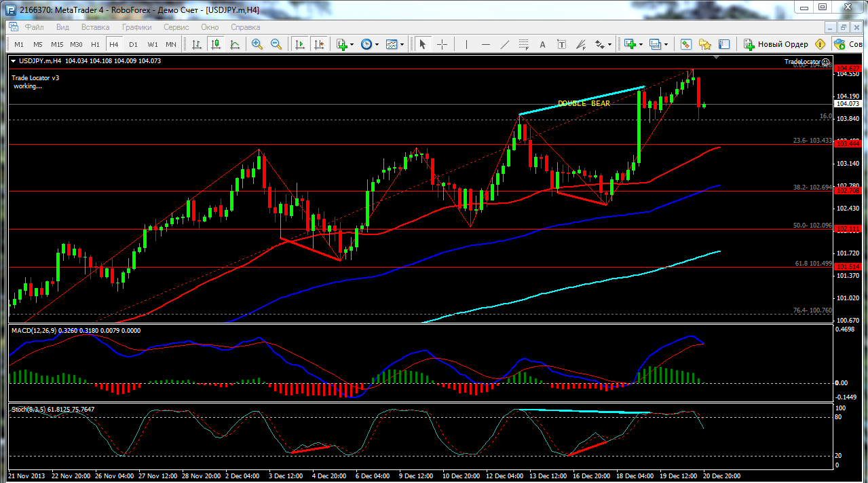Open the Сервис menu
Screen dimensions: 868x483
[x=176, y=27]
